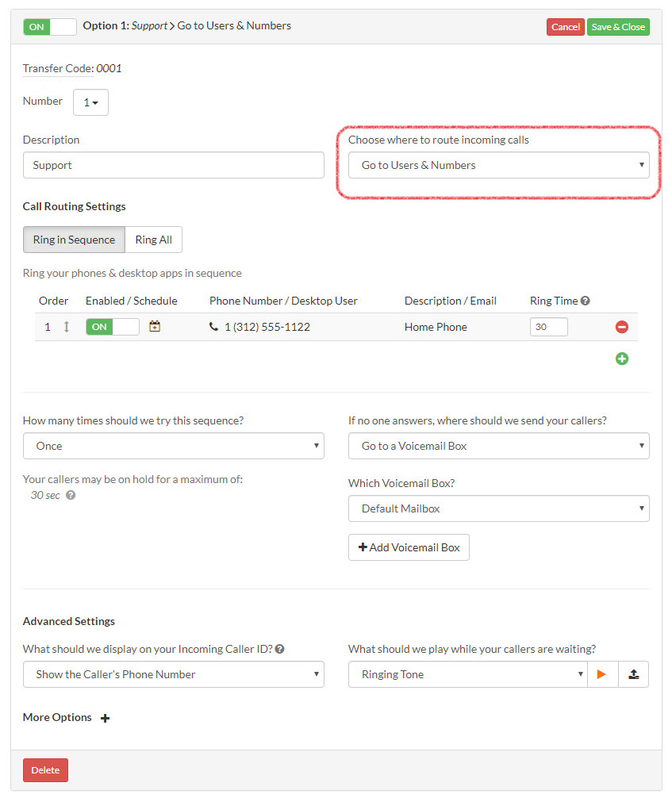Viewport: 672px width, 798px height.
Task: Remove the Home Phone entry
Action: [x=622, y=326]
